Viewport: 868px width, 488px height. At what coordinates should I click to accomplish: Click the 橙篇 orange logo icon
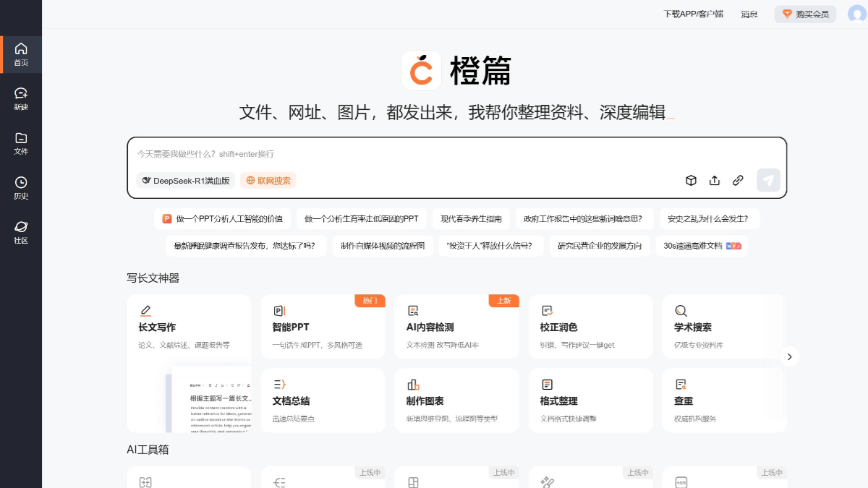[x=422, y=70]
